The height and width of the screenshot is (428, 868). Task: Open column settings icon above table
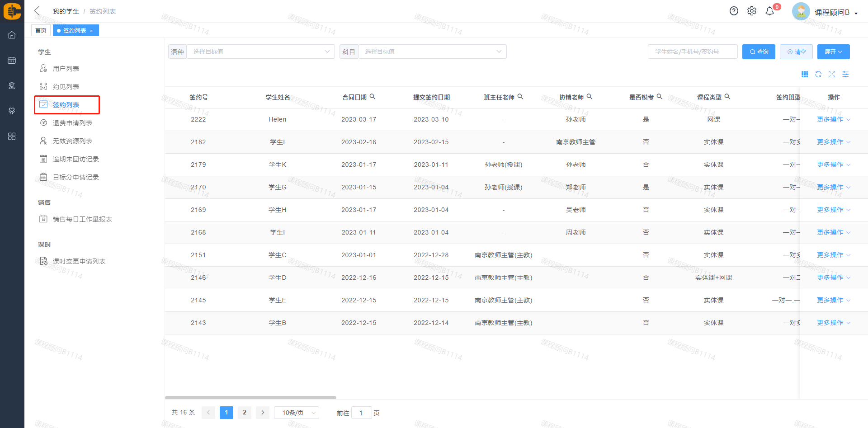pyautogui.click(x=845, y=74)
